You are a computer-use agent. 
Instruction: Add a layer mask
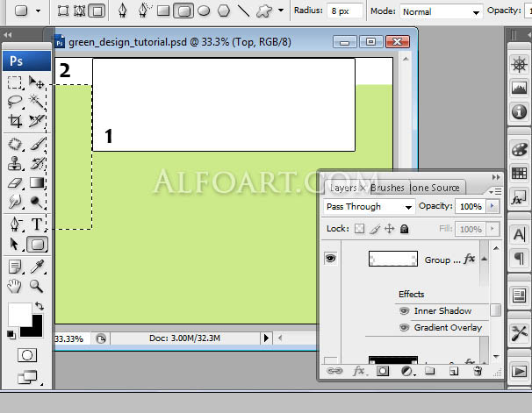pyautogui.click(x=383, y=371)
